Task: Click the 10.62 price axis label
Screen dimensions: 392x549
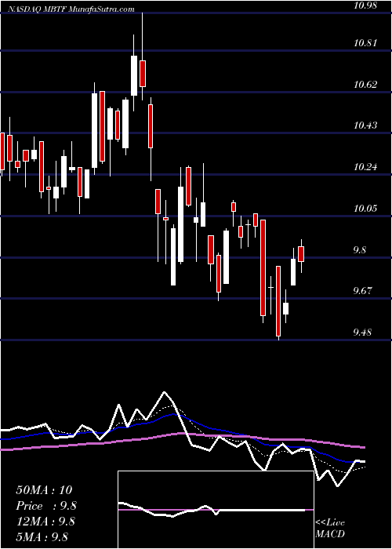Action: [365, 85]
